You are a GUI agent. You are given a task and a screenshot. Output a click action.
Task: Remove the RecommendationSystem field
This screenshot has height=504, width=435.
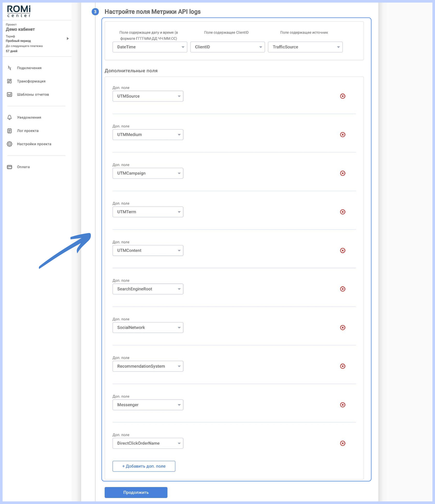[x=343, y=366]
